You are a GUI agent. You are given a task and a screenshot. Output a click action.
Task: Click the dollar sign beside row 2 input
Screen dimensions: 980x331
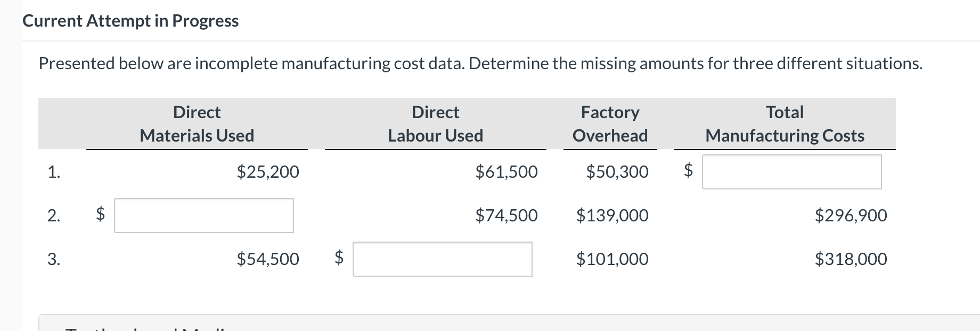click(99, 215)
